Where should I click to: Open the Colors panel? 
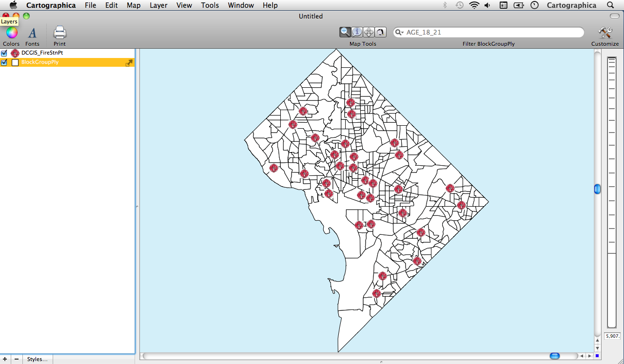(11, 33)
